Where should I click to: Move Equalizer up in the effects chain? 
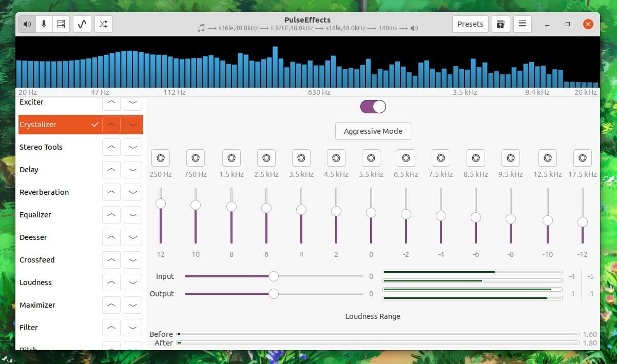pos(111,214)
